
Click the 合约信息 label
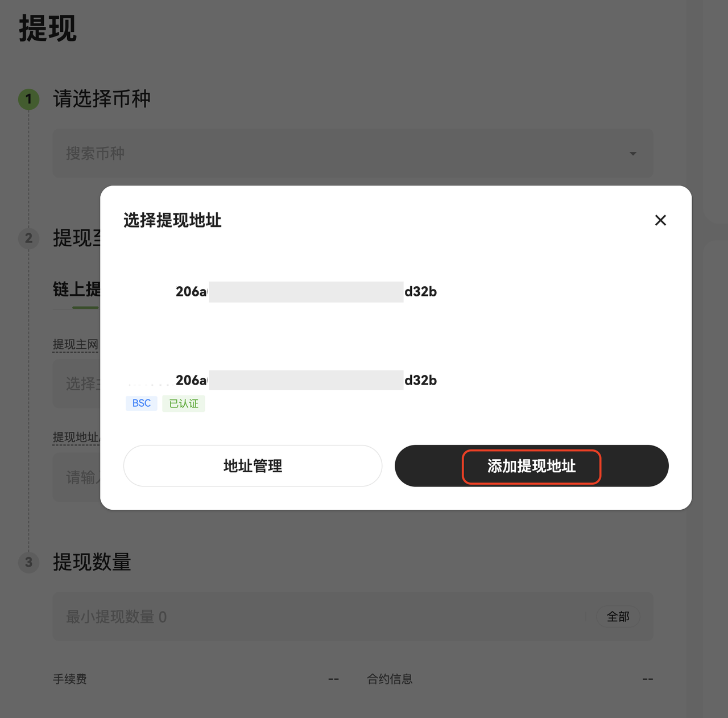(390, 679)
